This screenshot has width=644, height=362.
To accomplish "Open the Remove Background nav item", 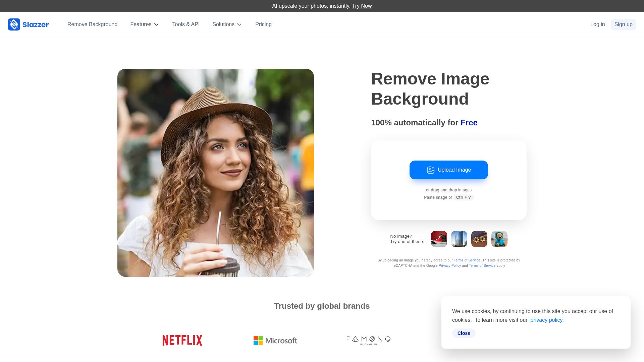I will click(x=92, y=24).
